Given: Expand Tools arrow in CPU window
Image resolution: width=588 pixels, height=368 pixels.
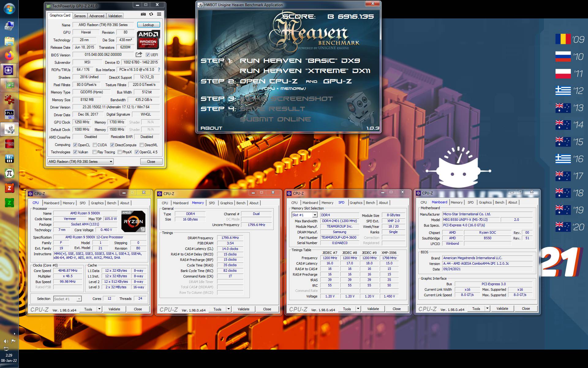Looking at the screenshot, I should (x=100, y=309).
